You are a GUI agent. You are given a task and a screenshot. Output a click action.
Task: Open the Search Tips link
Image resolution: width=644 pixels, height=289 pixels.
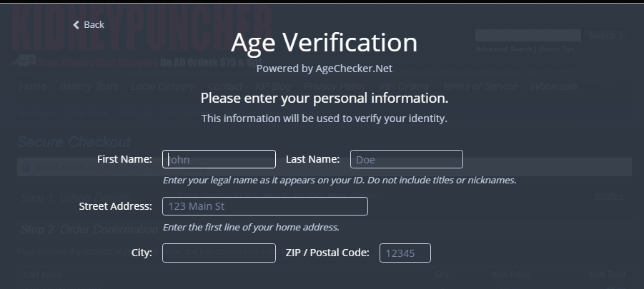(x=557, y=49)
